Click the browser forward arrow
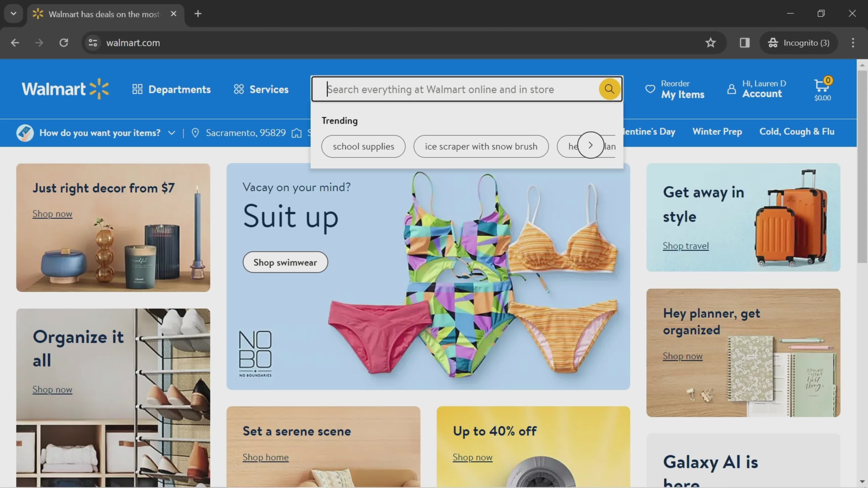Screen dimensions: 868x488 coord(39,43)
